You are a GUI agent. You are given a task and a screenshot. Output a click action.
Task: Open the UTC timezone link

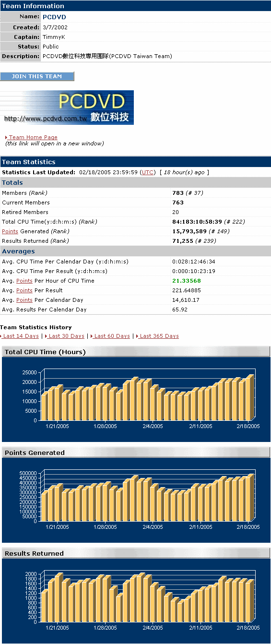(148, 172)
